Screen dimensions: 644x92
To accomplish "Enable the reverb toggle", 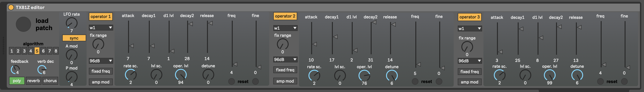I will tap(33, 81).
